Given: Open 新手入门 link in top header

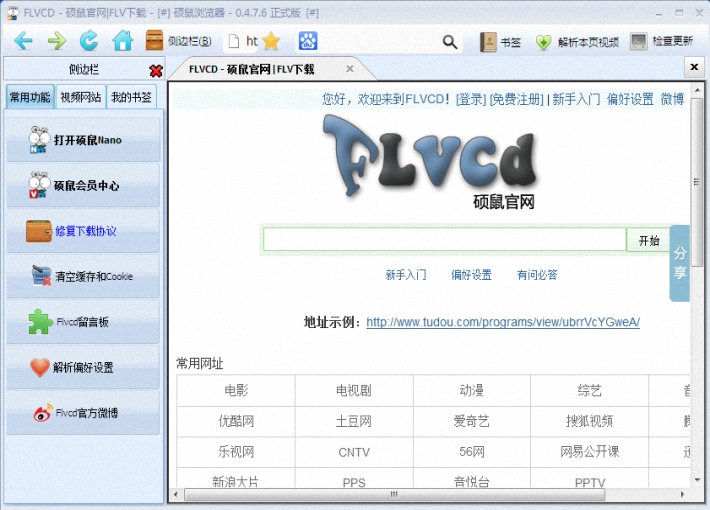Looking at the screenshot, I should [576, 99].
